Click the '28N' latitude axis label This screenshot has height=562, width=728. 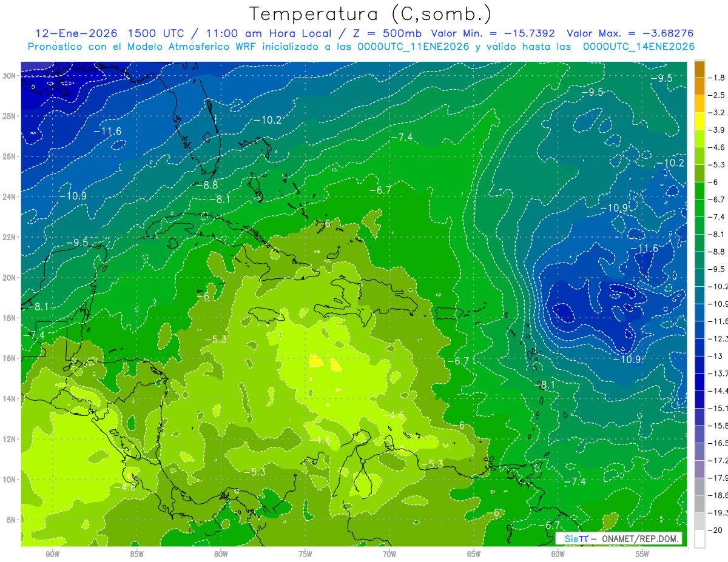(10, 116)
